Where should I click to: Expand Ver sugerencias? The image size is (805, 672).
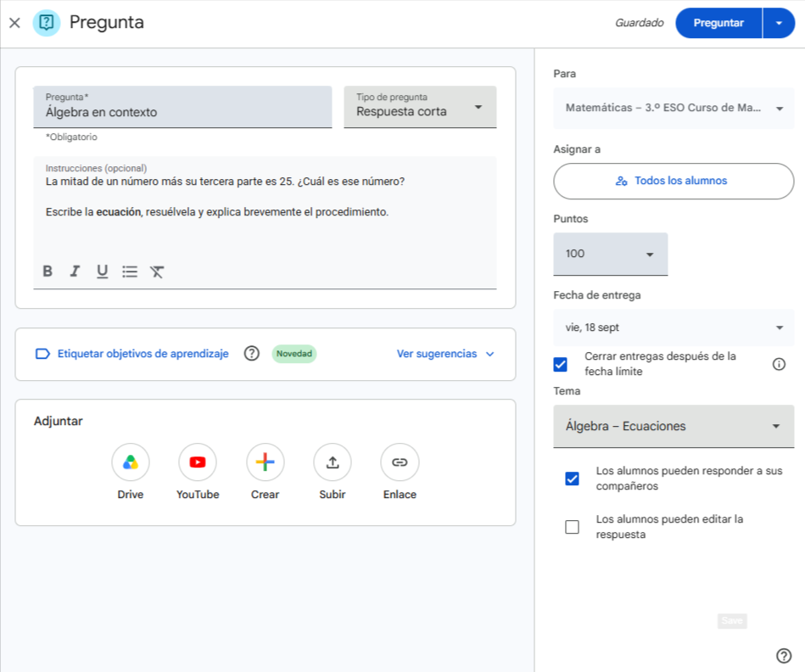click(x=445, y=354)
